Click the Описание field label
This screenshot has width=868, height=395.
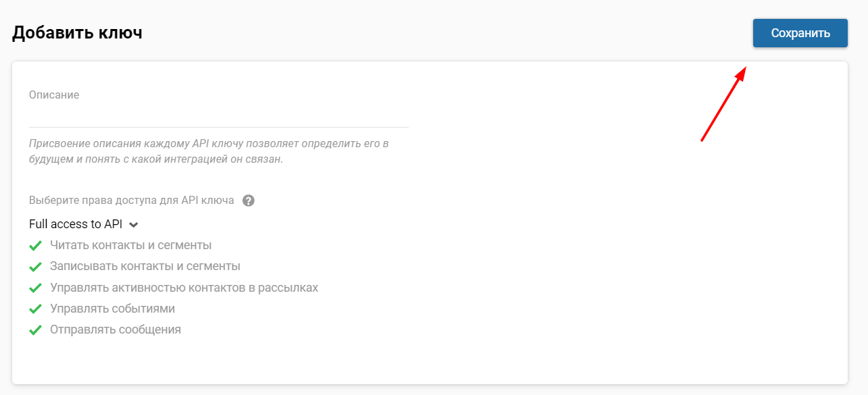coord(54,95)
